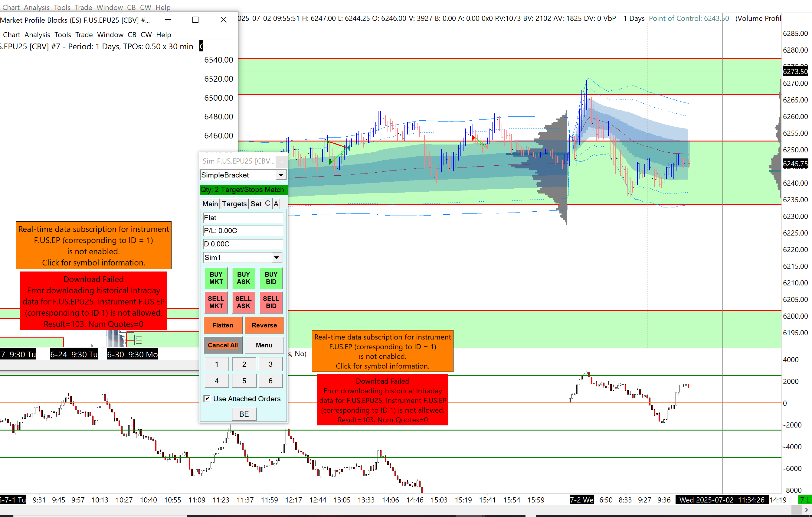Switch to the Set tab
Viewport: 812px width, 517px height.
pyautogui.click(x=256, y=203)
